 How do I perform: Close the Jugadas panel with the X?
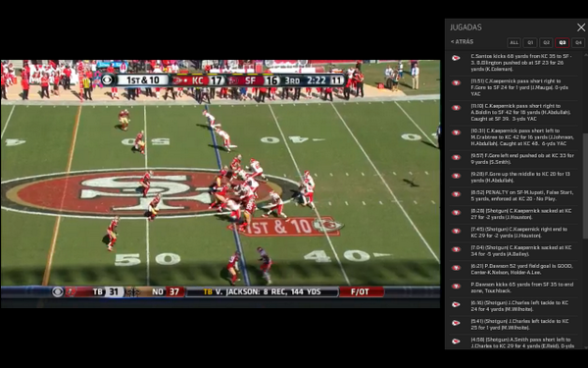(581, 27)
